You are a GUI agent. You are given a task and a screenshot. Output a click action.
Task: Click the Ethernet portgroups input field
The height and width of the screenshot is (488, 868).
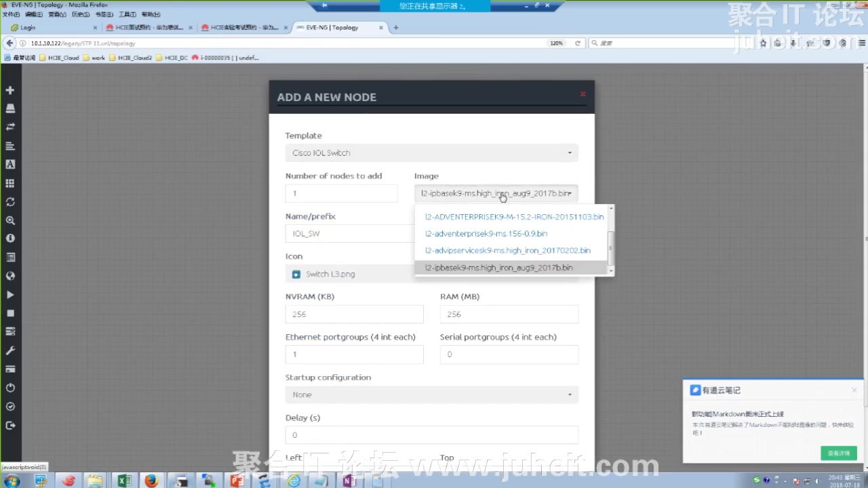coord(355,354)
